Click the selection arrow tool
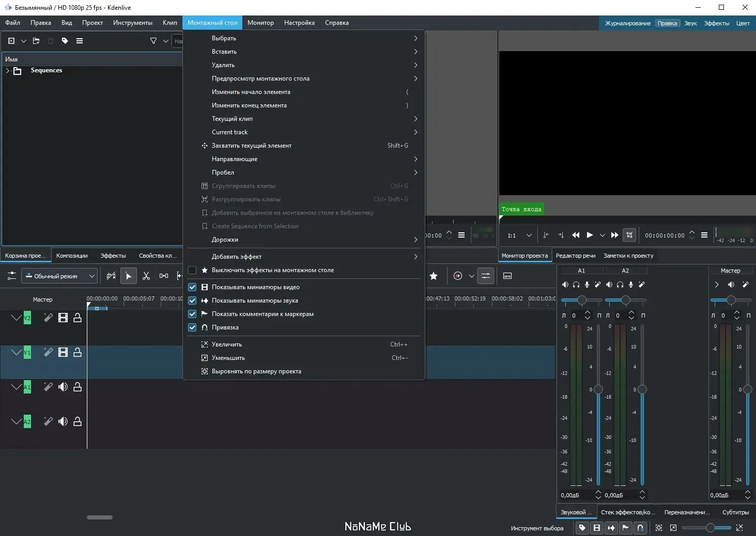This screenshot has width=756, height=536. (129, 276)
